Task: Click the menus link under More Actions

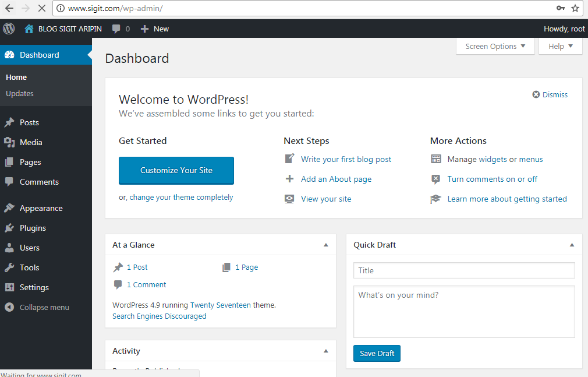Action: [x=530, y=159]
